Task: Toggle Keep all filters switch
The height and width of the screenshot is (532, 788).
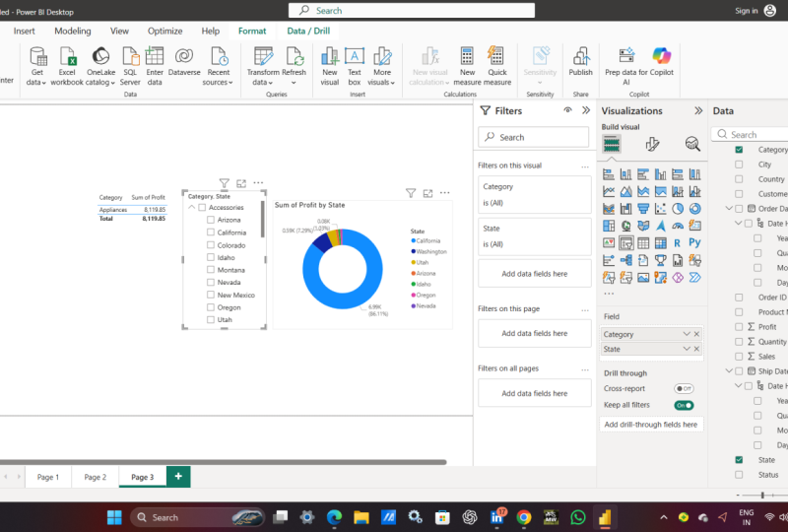Action: (684, 405)
